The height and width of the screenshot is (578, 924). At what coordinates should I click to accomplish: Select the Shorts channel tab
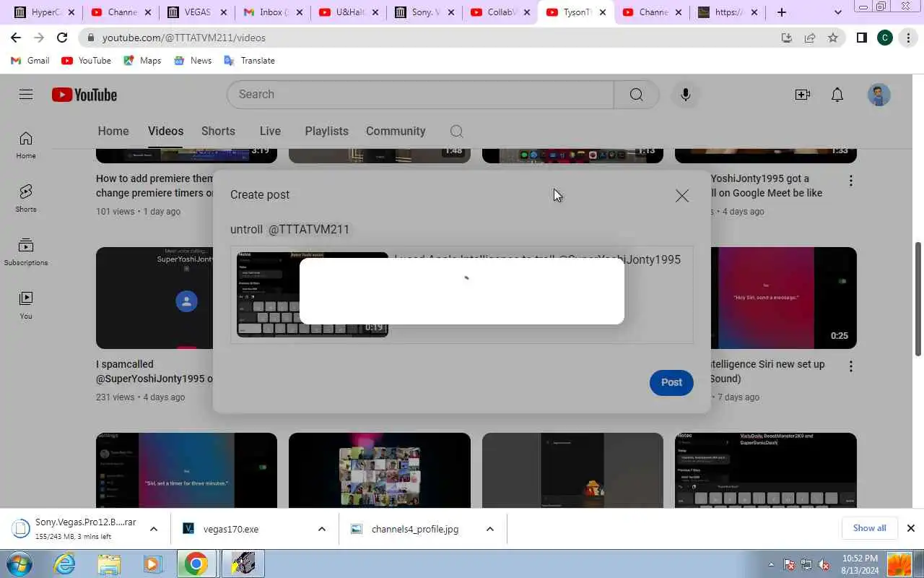pyautogui.click(x=218, y=131)
